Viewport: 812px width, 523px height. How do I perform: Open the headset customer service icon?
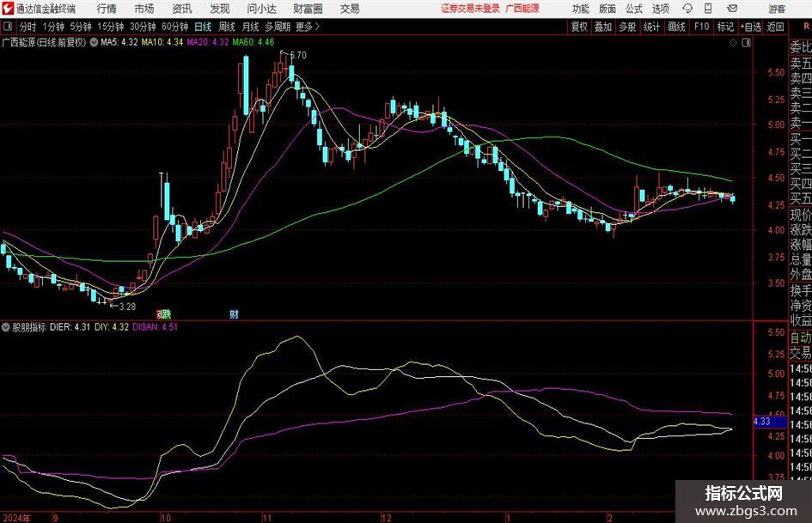[x=687, y=9]
